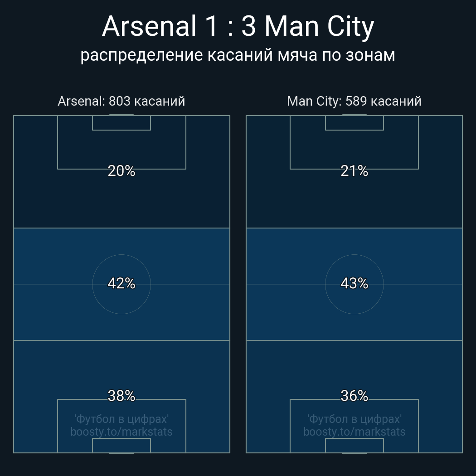Select the Arsenal: 803 касаний heading
Image resolution: width=476 pixels, height=476 pixels.
pyautogui.click(x=121, y=101)
